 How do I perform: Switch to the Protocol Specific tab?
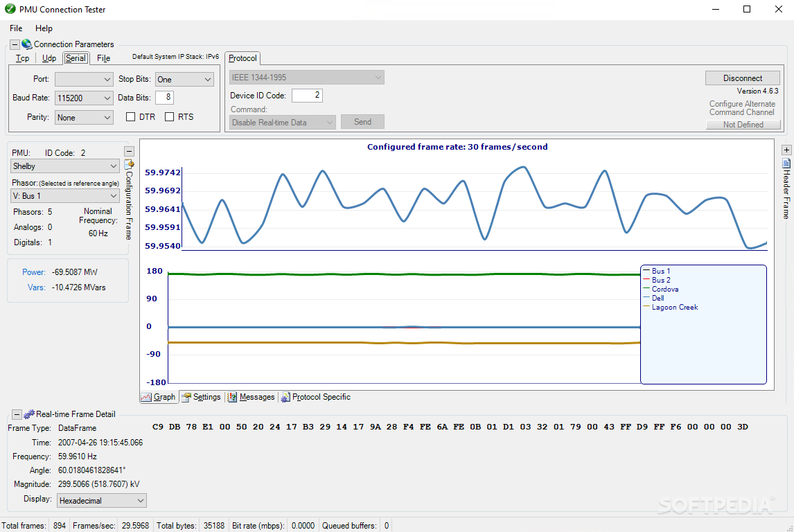tap(316, 398)
